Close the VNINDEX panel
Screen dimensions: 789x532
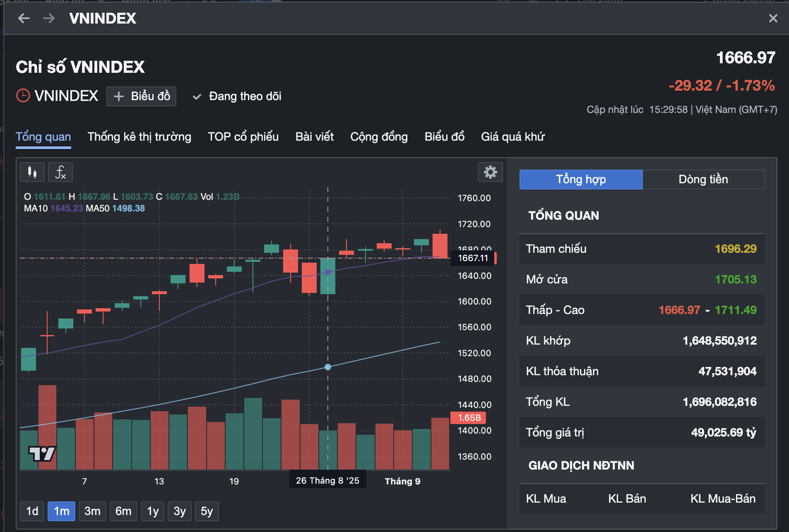[773, 18]
